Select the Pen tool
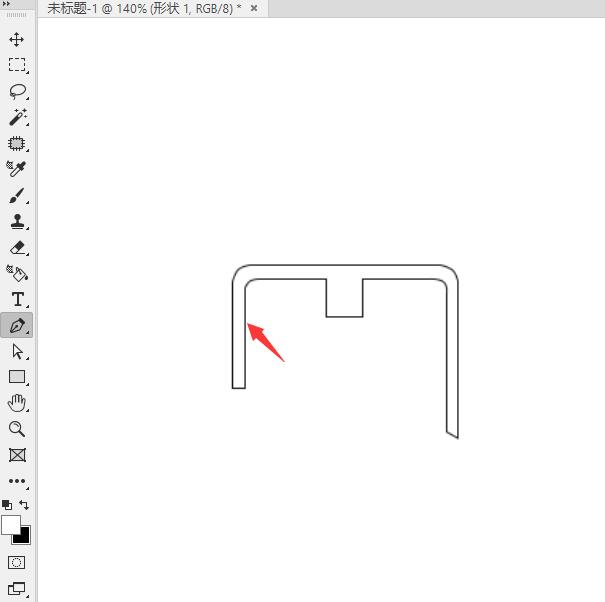This screenshot has width=605, height=602. coord(17,325)
